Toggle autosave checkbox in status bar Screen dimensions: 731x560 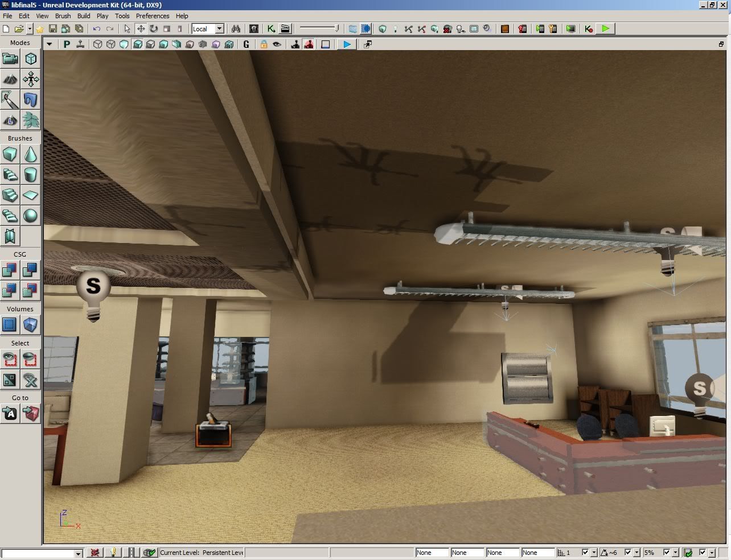703,552
